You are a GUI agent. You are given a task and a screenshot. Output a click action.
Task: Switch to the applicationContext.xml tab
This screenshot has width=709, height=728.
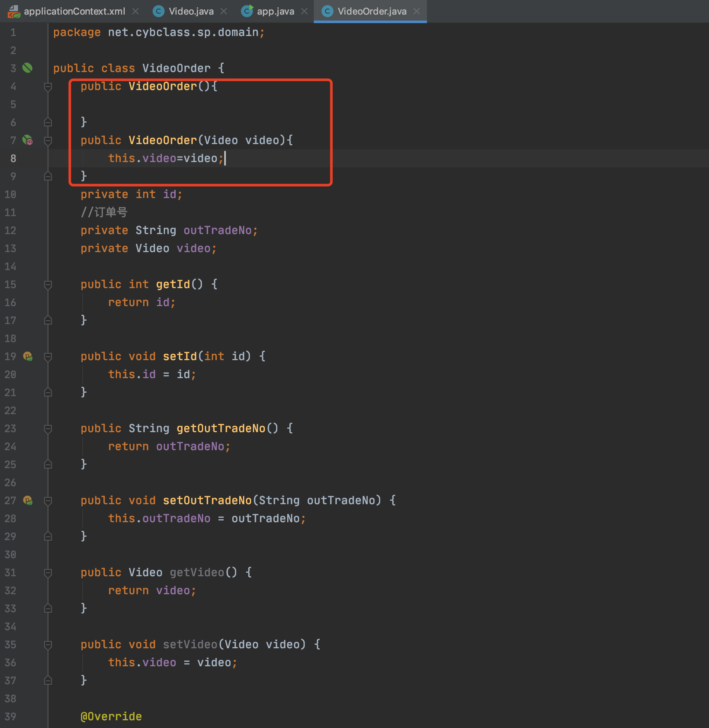point(74,12)
